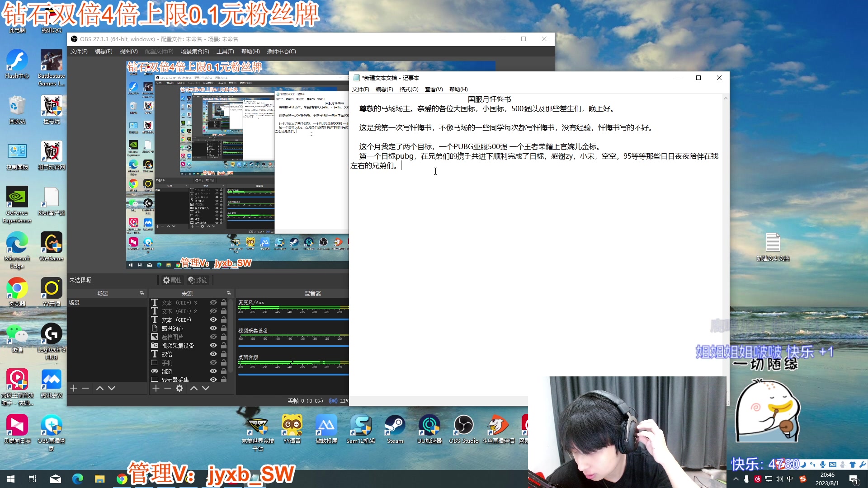Click the sources list vertical scrollbar
Image resolution: width=868 pixels, height=488 pixels.
(x=231, y=335)
